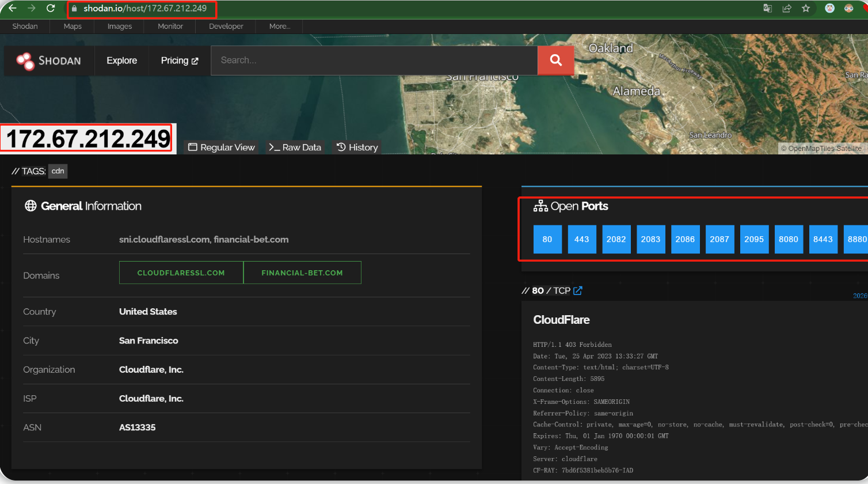
Task: Open the Pricing link
Action: pos(180,60)
